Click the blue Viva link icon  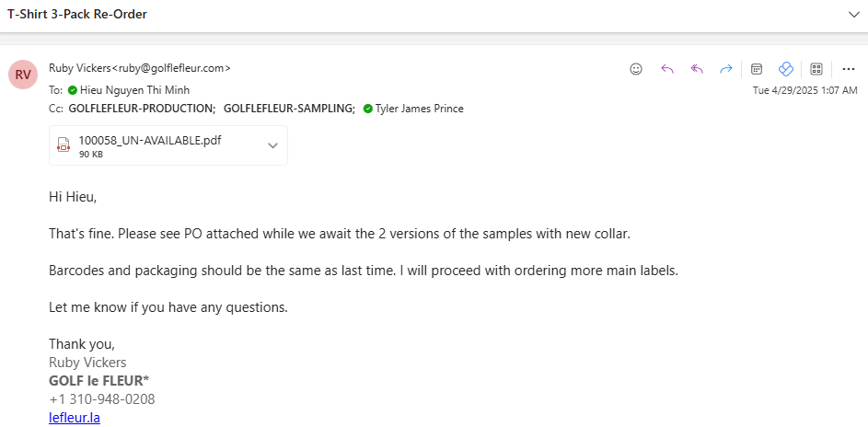point(785,69)
